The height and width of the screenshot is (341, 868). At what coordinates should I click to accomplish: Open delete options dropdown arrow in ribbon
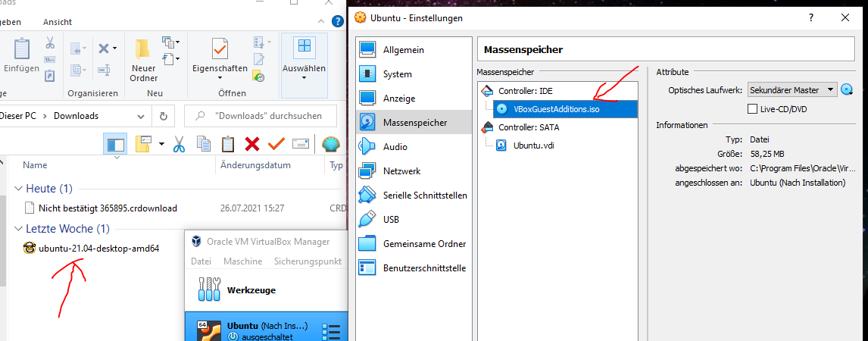point(114,48)
